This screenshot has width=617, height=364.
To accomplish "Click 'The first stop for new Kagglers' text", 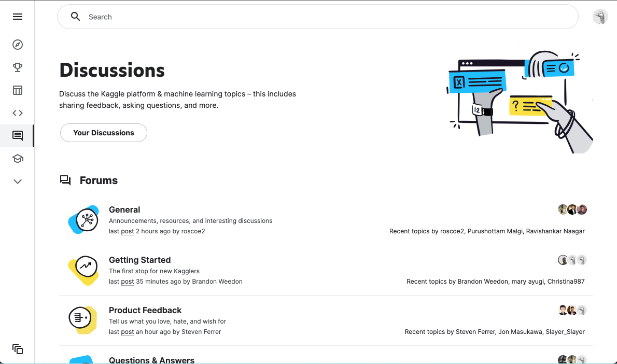I will [155, 271].
